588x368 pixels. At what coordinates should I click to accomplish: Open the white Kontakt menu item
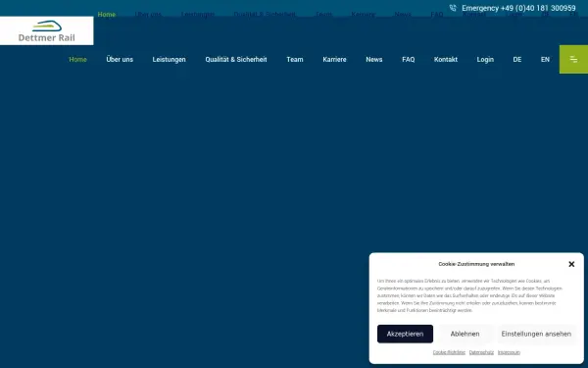(x=446, y=59)
